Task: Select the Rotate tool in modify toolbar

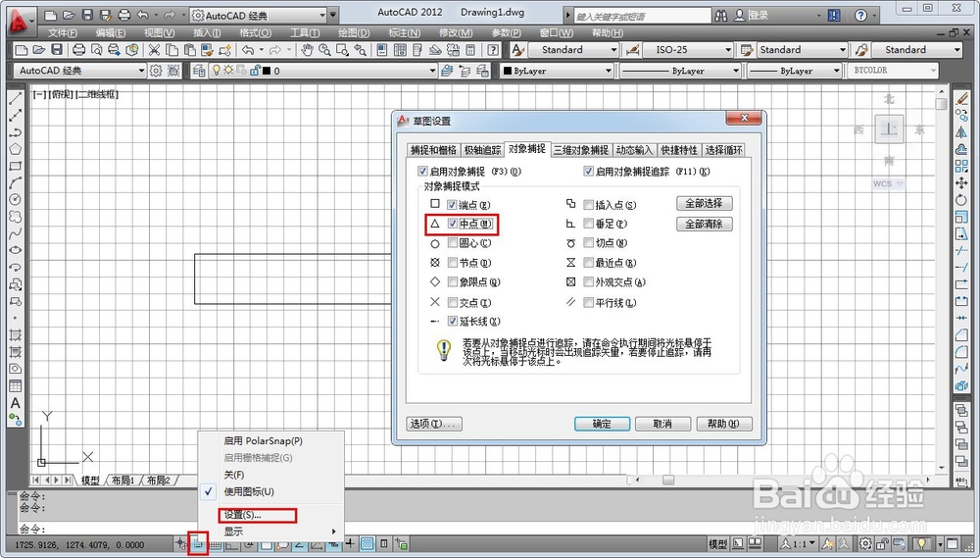Action: pos(962,200)
